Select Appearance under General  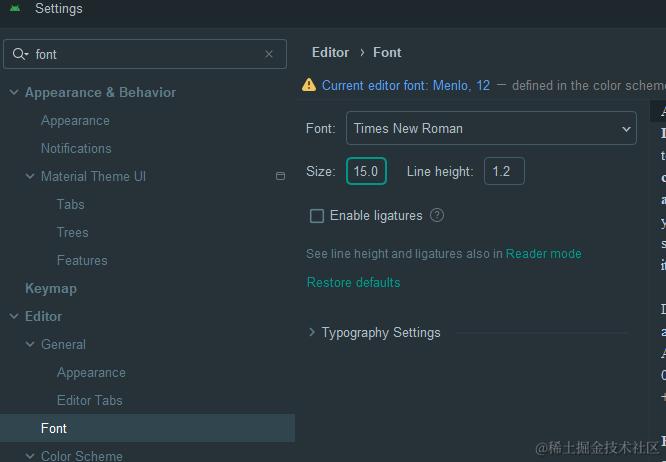(91, 372)
